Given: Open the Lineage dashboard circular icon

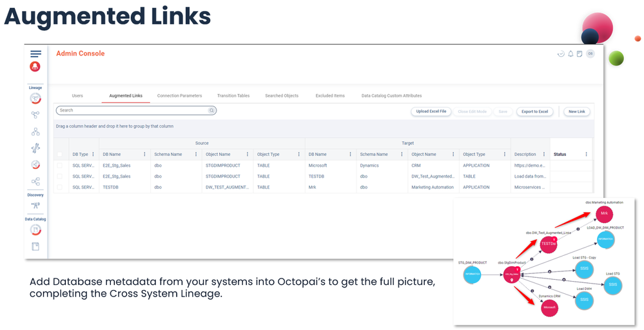Looking at the screenshot, I should point(35,99).
